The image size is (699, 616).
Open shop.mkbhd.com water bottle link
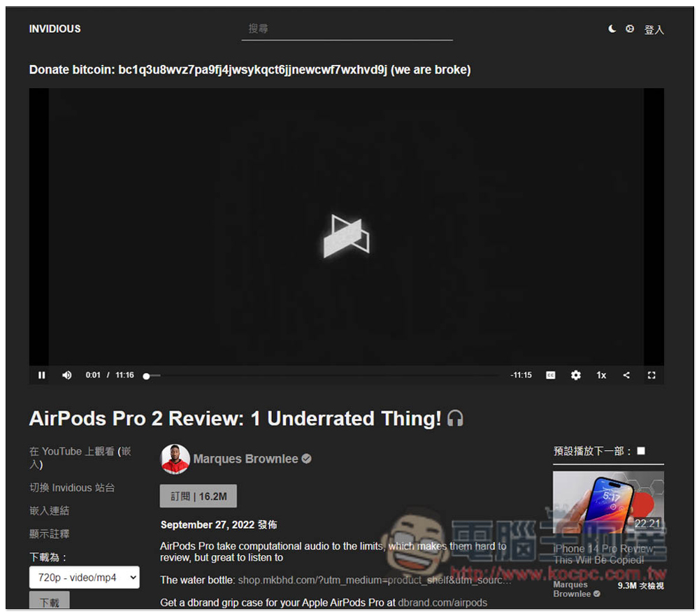[375, 580]
